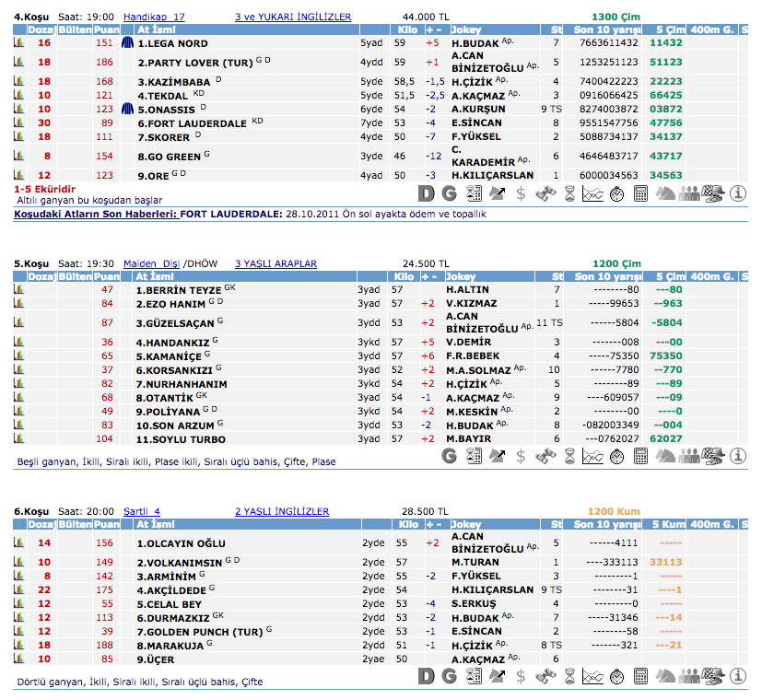Open bar chart icon beside LEGA NORD
The image size is (762, 700).
(18, 43)
